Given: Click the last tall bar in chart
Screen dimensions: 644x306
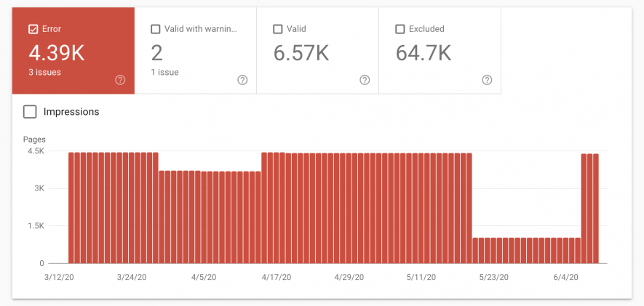Looking at the screenshot, I should (595, 208).
